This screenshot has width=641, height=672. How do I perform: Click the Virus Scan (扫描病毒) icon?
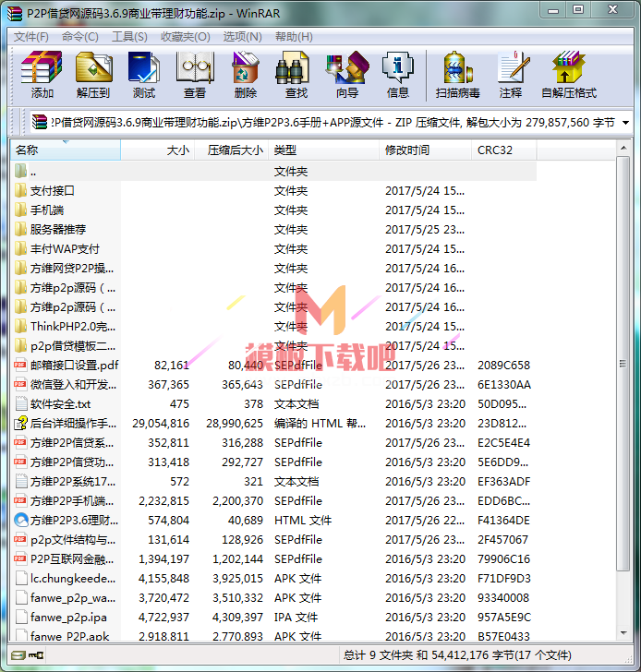[457, 67]
